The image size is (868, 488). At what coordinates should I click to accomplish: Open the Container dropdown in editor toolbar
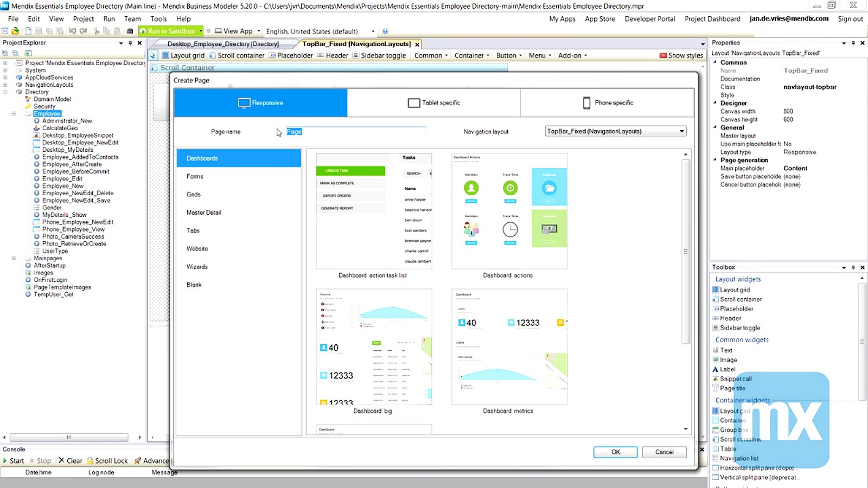pyautogui.click(x=472, y=55)
